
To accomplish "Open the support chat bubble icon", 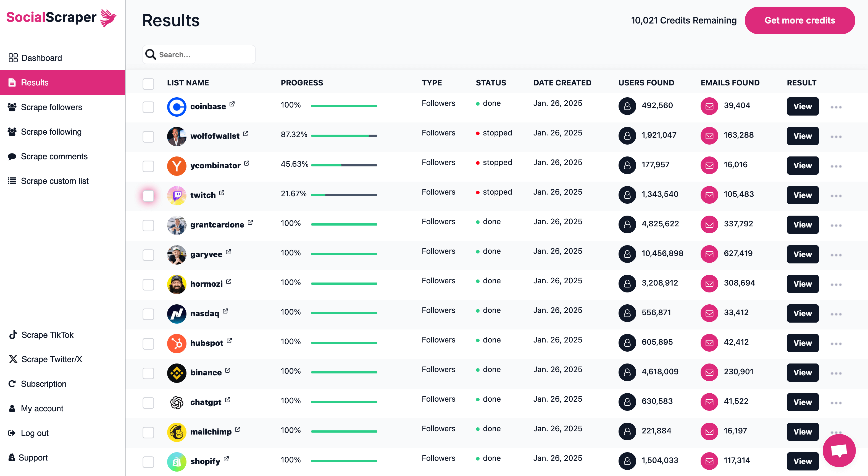I will point(839,450).
